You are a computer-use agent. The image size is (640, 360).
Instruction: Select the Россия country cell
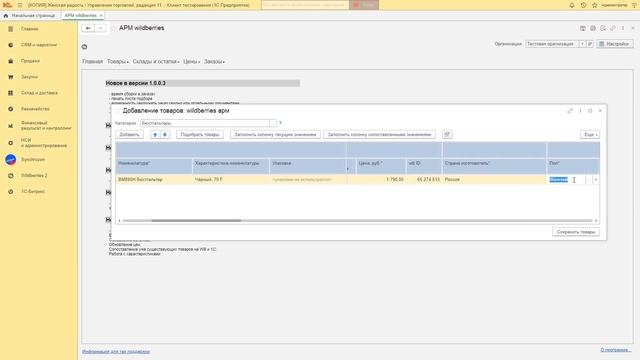(x=494, y=180)
